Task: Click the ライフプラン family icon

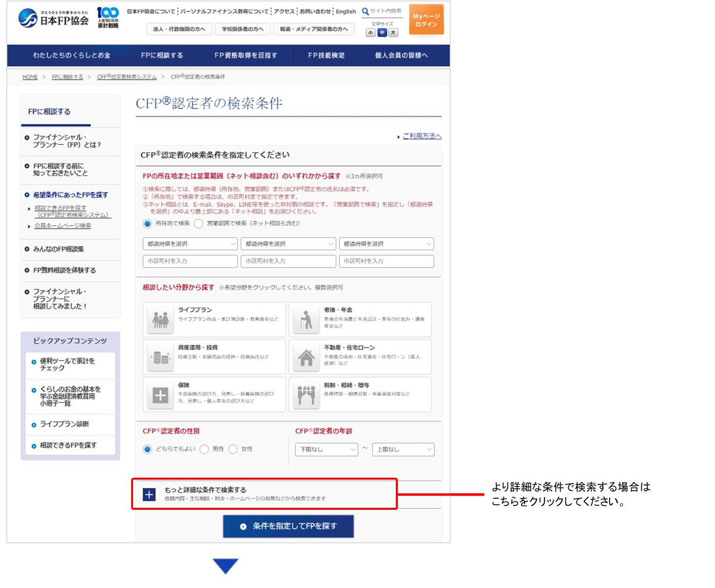Action: (x=160, y=319)
